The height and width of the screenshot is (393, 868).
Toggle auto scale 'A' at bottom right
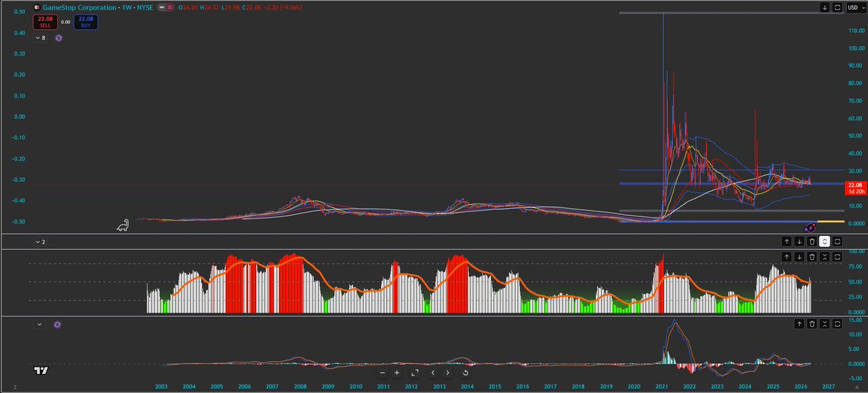click(x=856, y=388)
